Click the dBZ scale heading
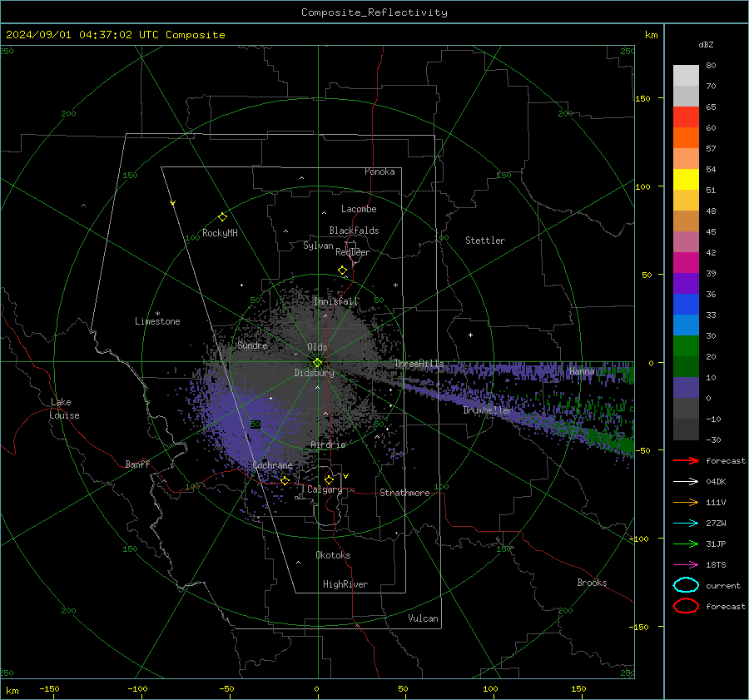The width and height of the screenshot is (749, 700). pyautogui.click(x=706, y=44)
